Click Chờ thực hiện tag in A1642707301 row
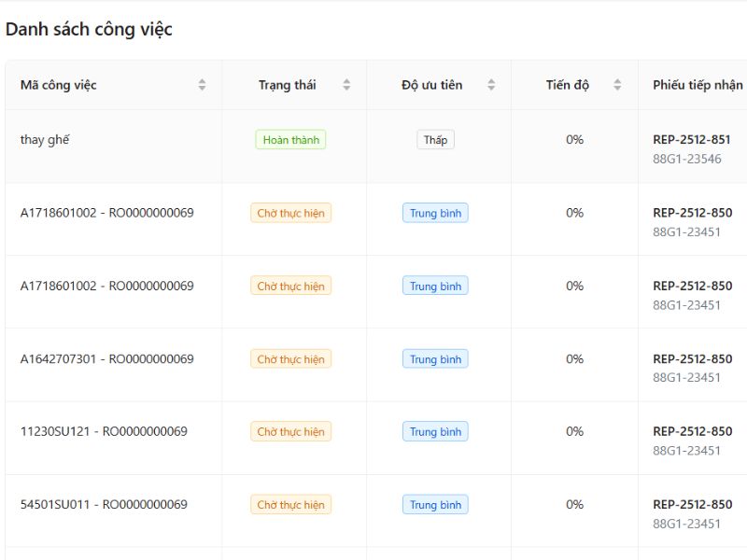The width and height of the screenshot is (747, 560). [290, 359]
